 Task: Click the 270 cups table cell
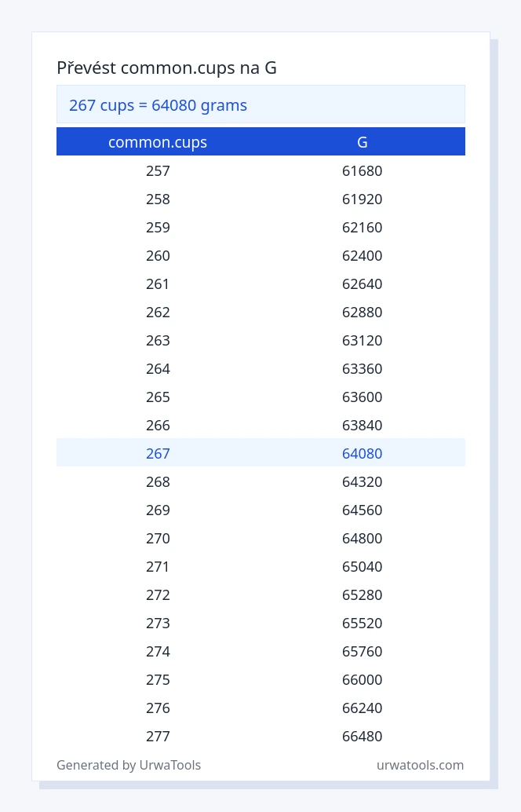click(x=158, y=538)
